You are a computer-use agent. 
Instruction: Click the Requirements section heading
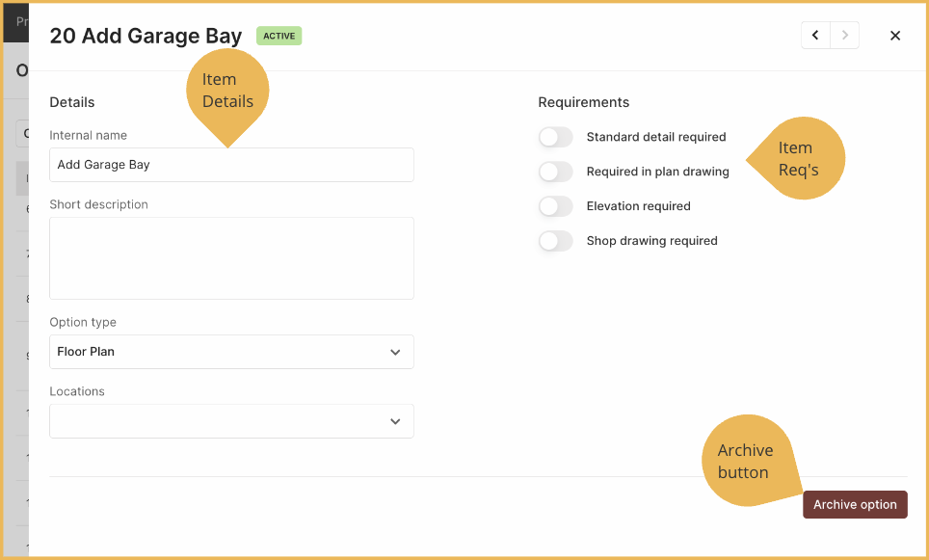point(584,102)
